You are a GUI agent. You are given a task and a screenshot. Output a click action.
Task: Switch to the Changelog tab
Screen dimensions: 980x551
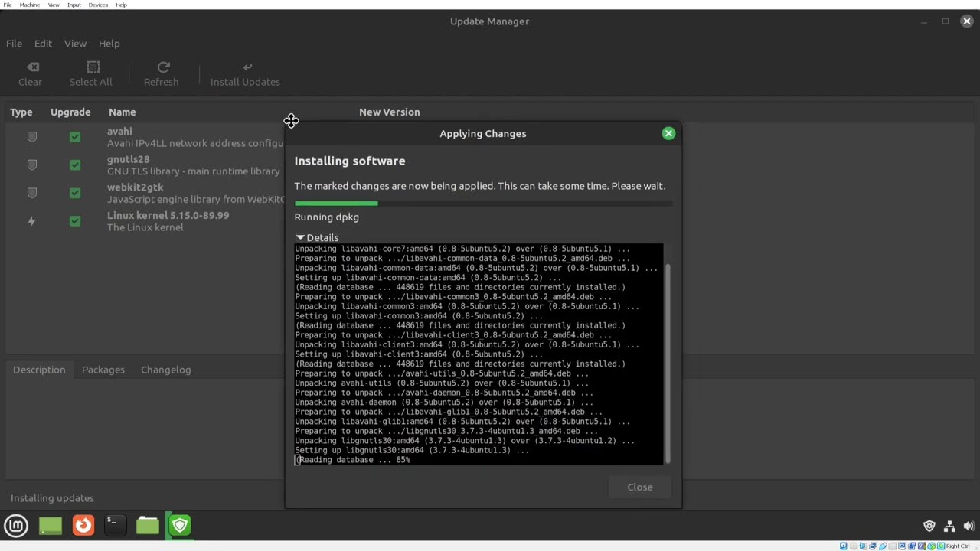coord(166,370)
